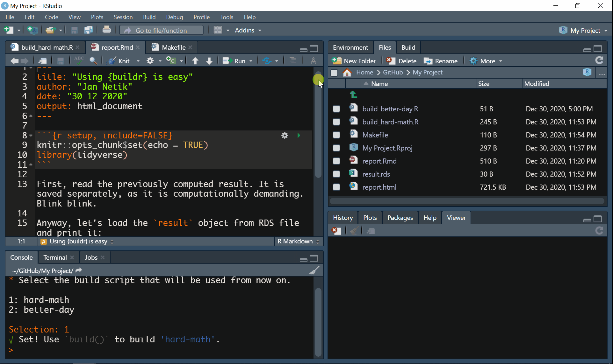Open the More dropdown in Files pane

[x=486, y=61]
